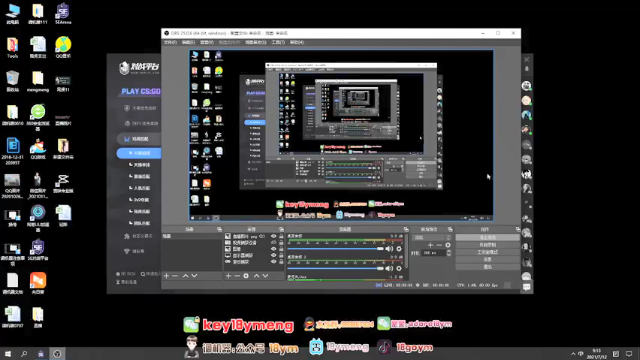Open taskbar search magnifier
The width and height of the screenshot is (640, 360).
[24, 354]
